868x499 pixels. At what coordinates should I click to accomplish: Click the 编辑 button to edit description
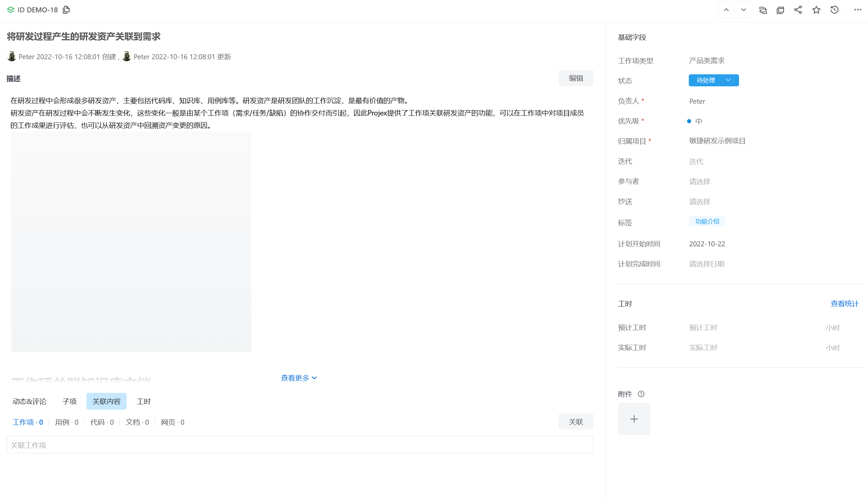(576, 78)
